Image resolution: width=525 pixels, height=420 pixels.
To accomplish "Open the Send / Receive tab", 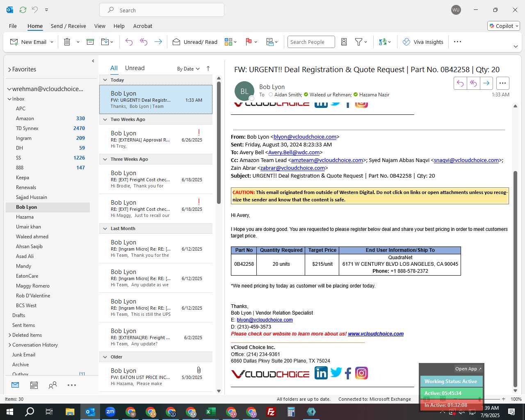I will (x=68, y=26).
